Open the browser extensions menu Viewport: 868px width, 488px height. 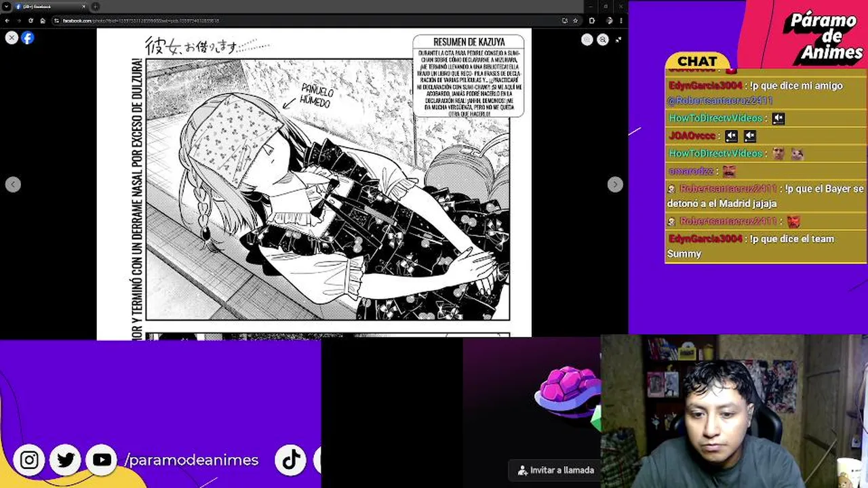pyautogui.click(x=592, y=20)
